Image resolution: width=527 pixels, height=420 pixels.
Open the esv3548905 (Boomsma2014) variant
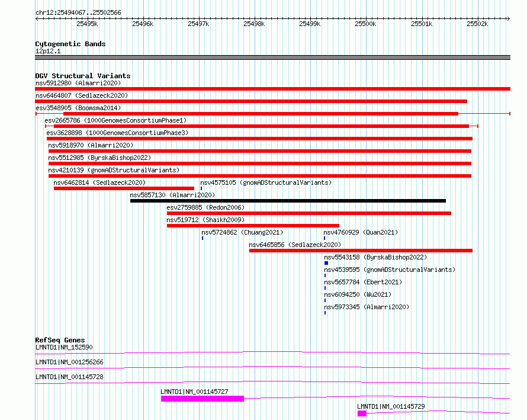[78, 108]
